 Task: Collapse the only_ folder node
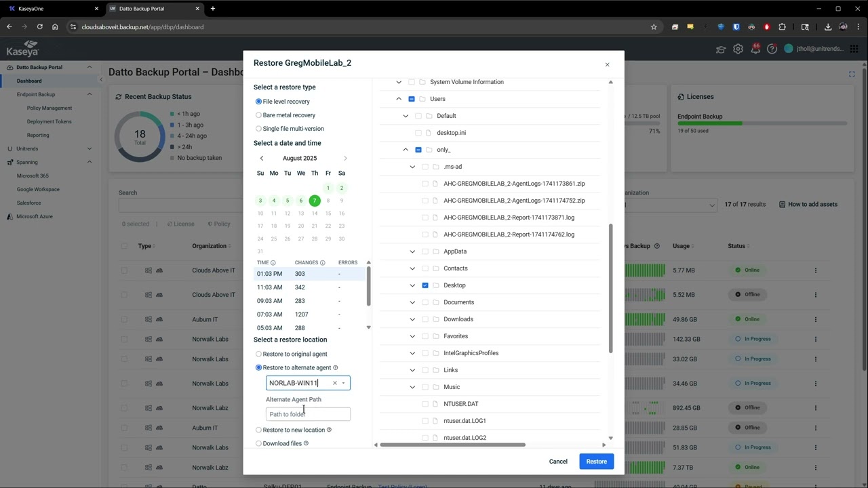point(406,150)
